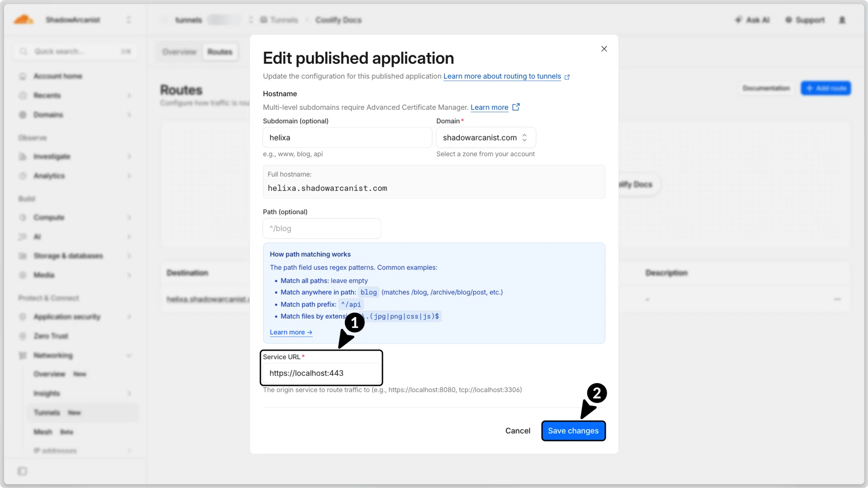Screen dimensions: 868x488
Task: Click the Support icon in header
Action: pos(788,20)
